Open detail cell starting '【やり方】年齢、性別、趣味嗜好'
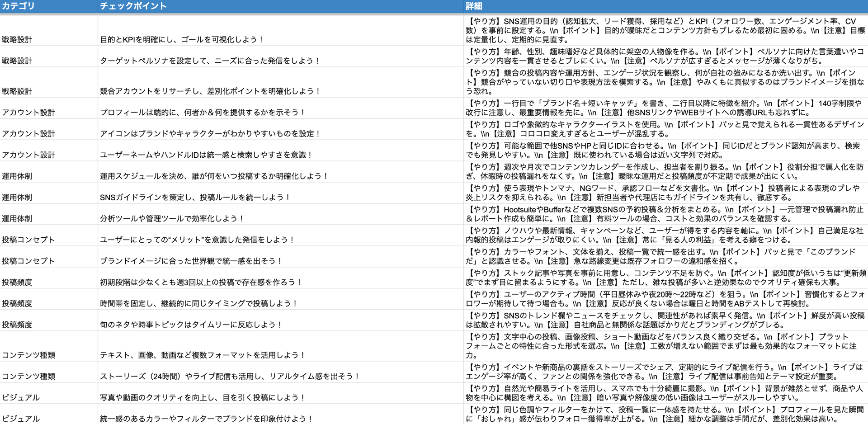 (666, 56)
